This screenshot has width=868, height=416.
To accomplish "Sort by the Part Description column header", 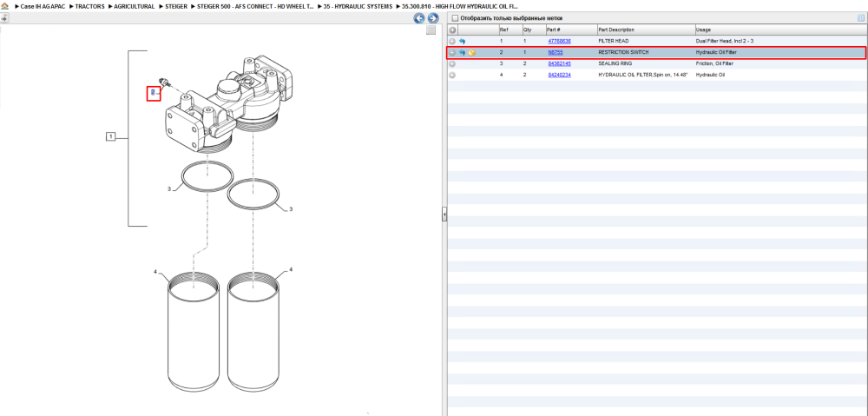I will tap(646, 30).
